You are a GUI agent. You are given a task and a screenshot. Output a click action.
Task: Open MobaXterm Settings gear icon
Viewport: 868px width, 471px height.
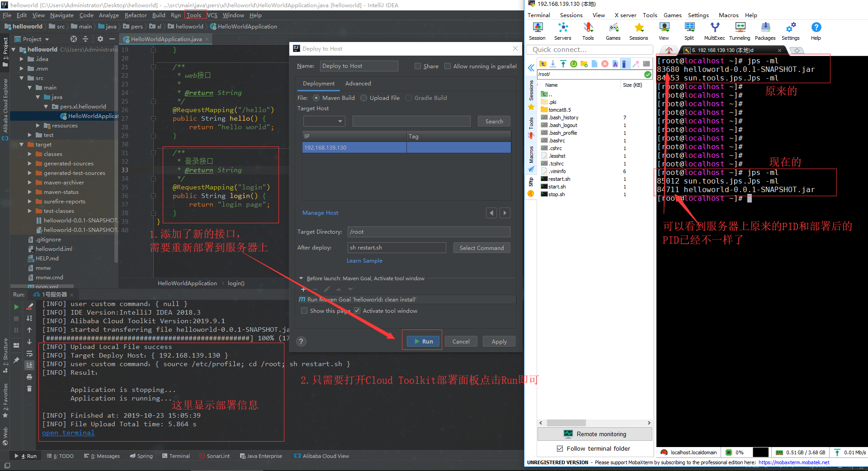coord(791,32)
